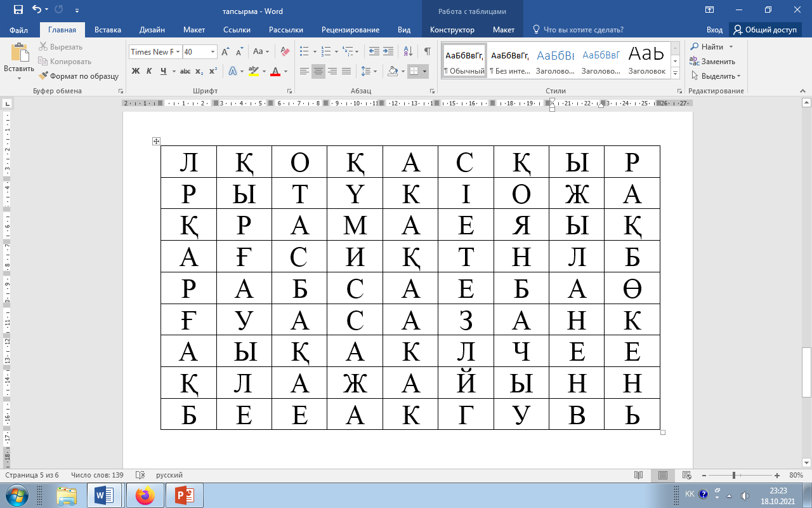Open the Рецензирование tab
812x508 pixels.
(x=350, y=30)
